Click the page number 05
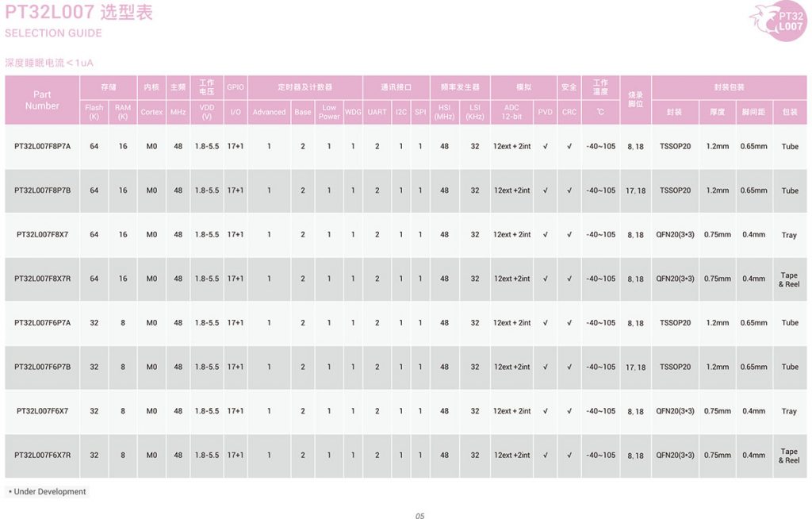The image size is (812, 519). pos(419,516)
